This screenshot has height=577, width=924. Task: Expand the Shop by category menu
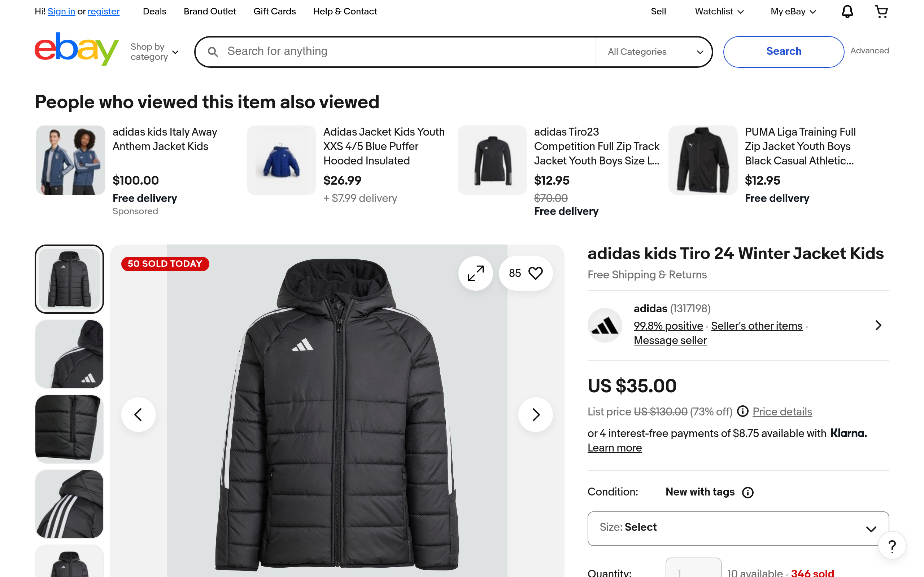[154, 52]
